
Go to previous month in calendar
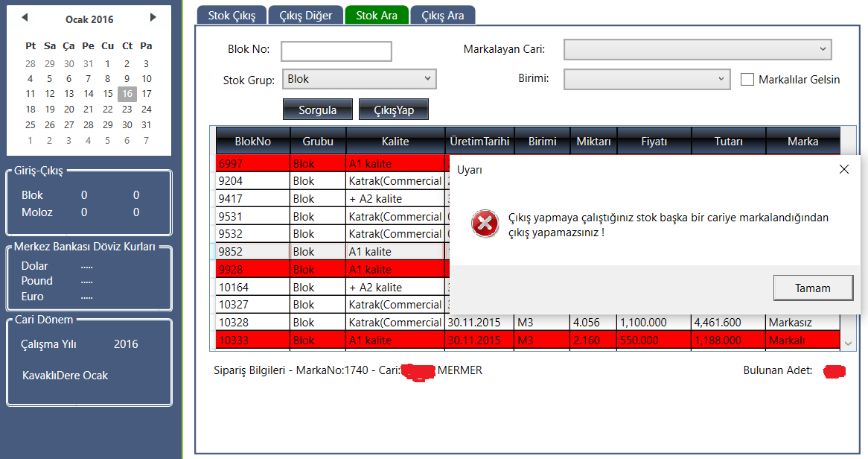point(25,17)
